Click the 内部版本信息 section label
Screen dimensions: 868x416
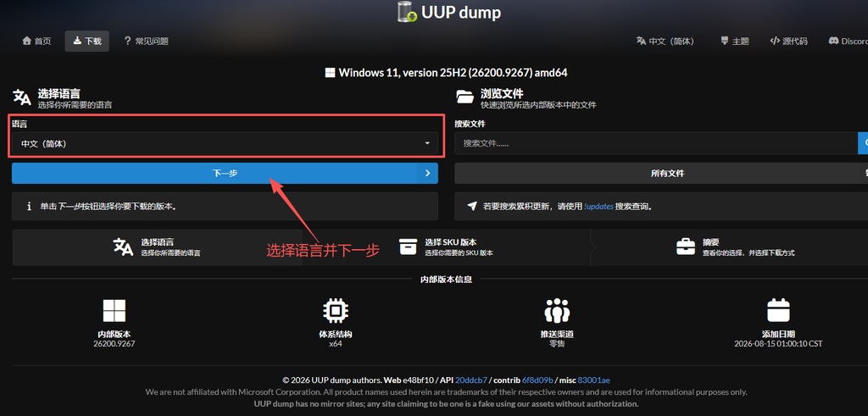(x=446, y=280)
